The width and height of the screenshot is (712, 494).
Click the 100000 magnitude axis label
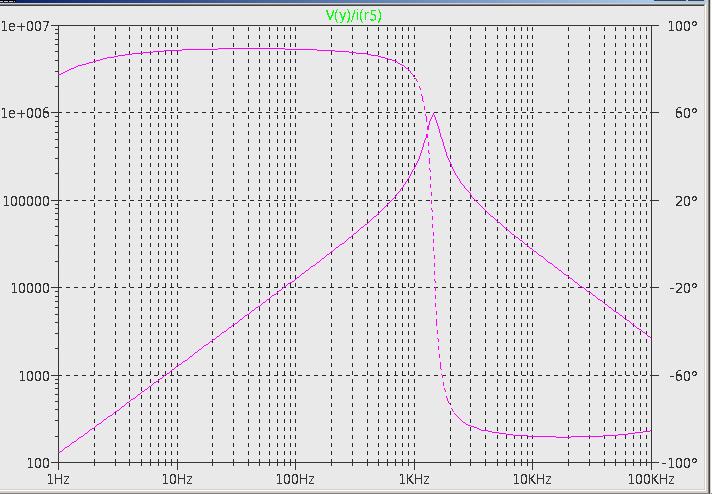pyautogui.click(x=26, y=200)
